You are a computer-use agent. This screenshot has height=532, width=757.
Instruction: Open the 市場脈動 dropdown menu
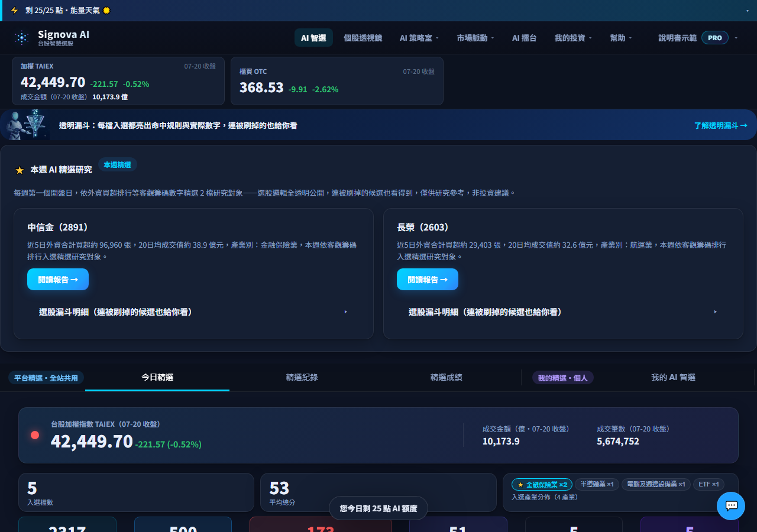pyautogui.click(x=475, y=38)
